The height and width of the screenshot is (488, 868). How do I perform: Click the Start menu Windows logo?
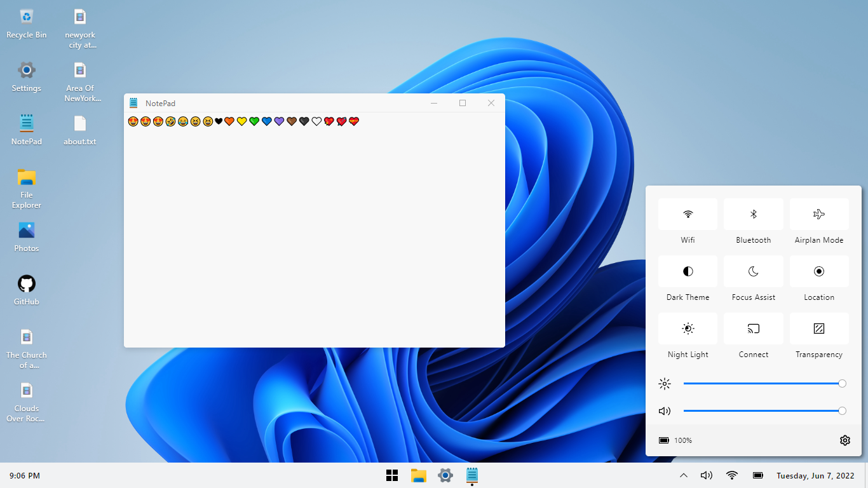[392, 475]
